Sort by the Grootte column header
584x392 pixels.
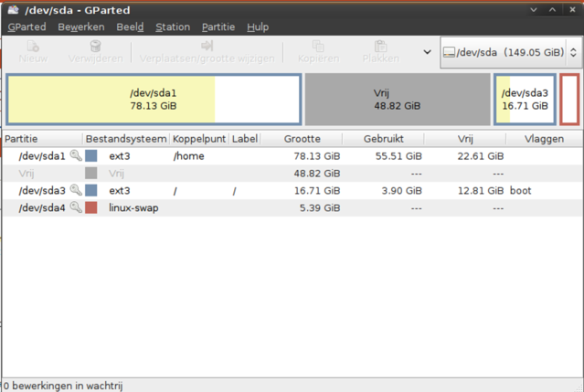click(x=302, y=139)
